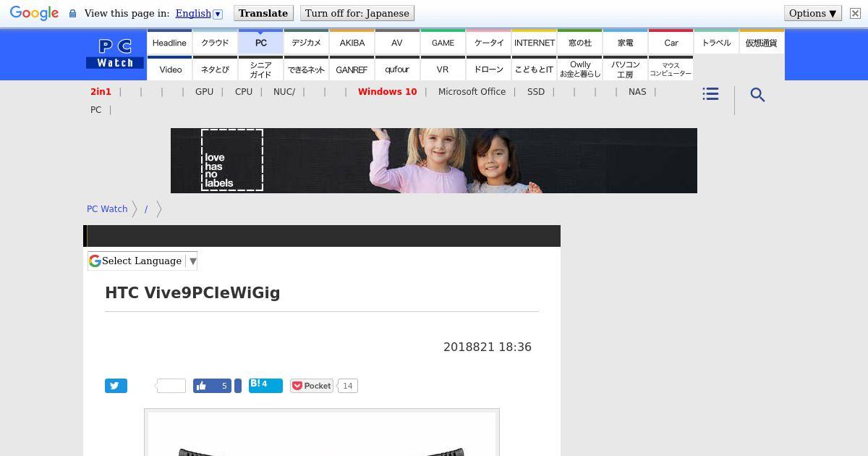
Task: Open the Options dropdown
Action: point(812,13)
